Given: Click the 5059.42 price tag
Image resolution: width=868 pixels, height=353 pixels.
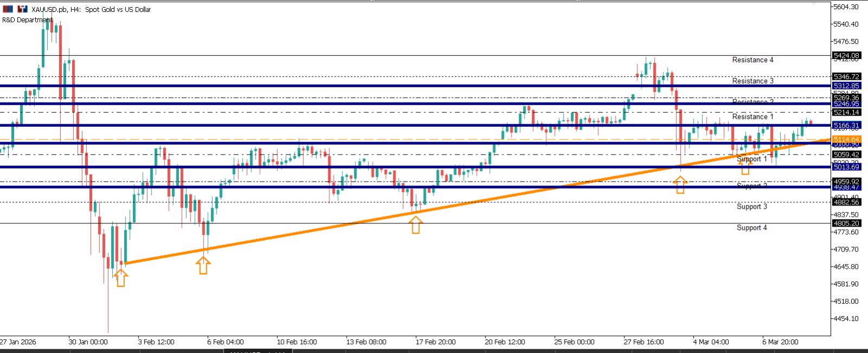Looking at the screenshot, I should click(x=846, y=155).
